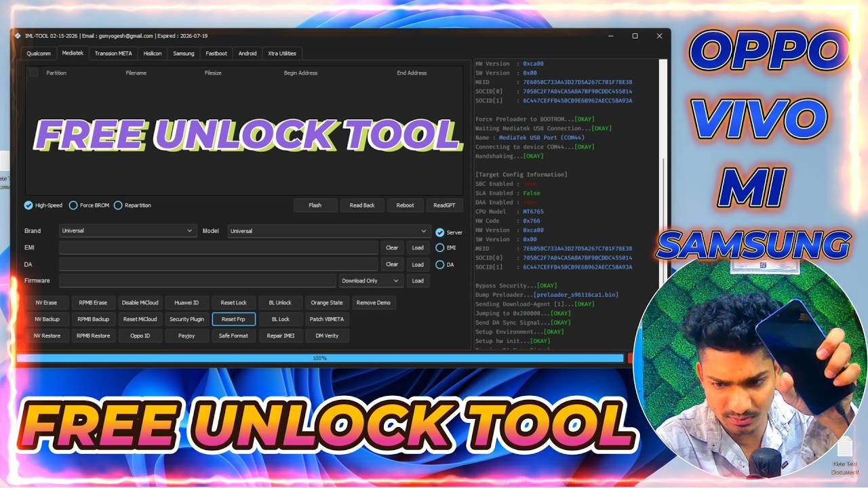Click the Reset Lock button
Screen dimensions: 868x488
click(233, 303)
